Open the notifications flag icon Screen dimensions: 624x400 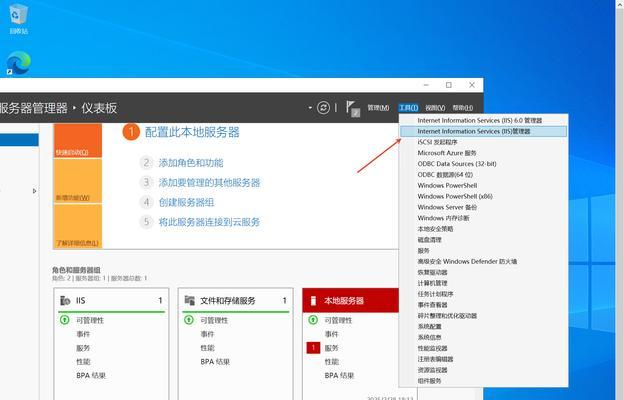[352, 108]
